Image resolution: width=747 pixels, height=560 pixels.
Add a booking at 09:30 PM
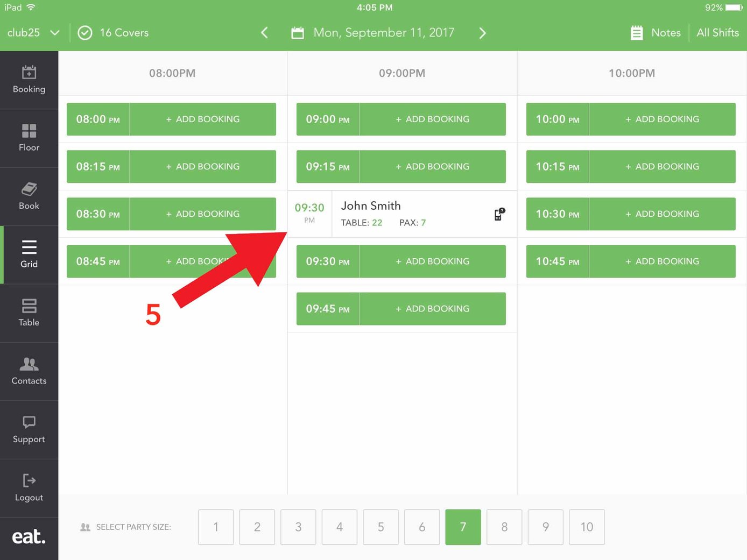click(x=433, y=261)
